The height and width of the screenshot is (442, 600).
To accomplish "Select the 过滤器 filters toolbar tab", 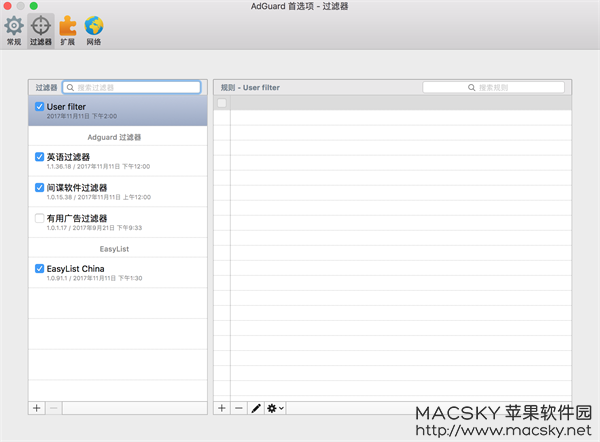I will pyautogui.click(x=41, y=31).
